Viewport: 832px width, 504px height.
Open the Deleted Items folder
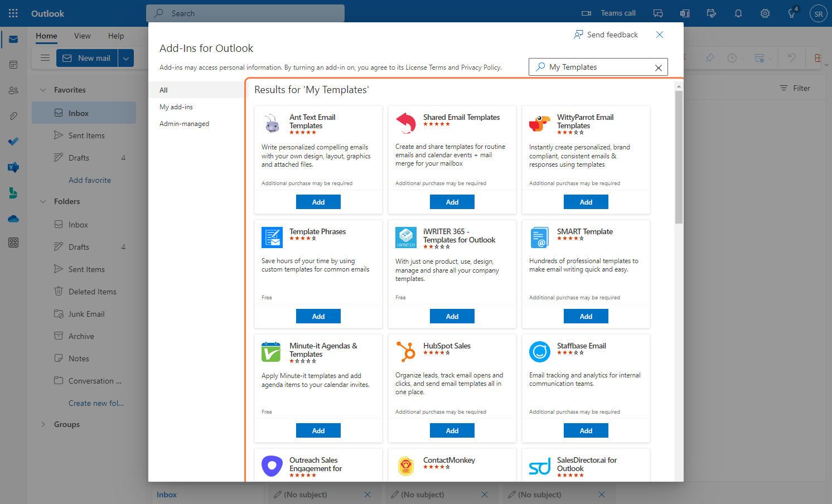84,292
